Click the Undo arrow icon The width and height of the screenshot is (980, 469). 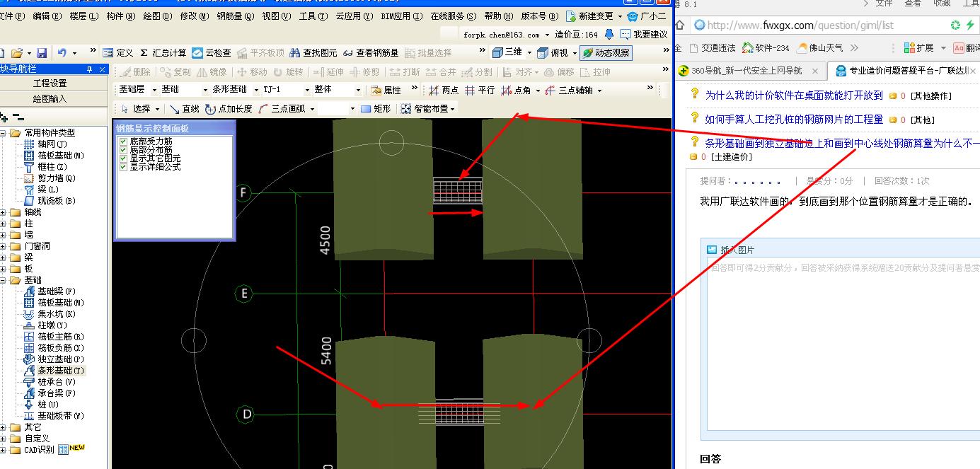click(62, 53)
